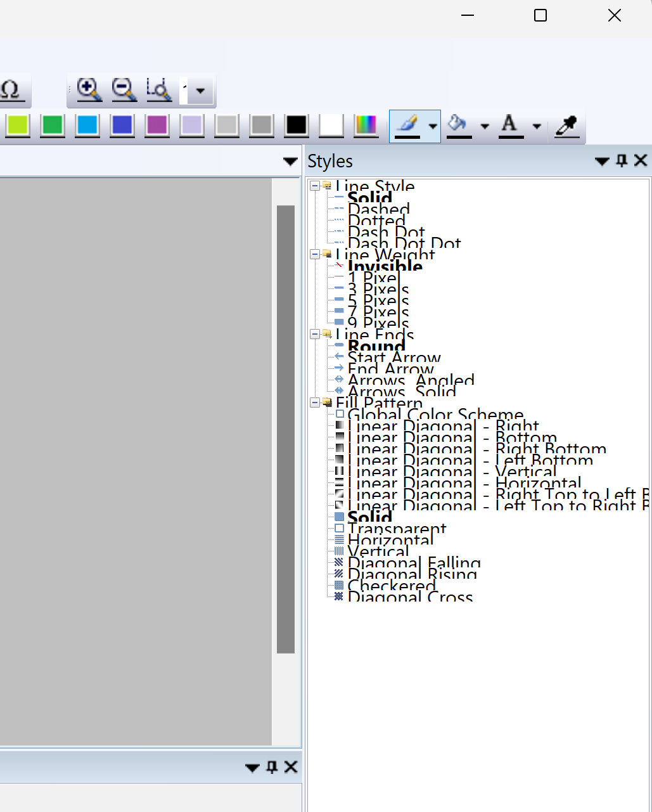Pin the Styles panel
652x812 pixels.
pos(622,161)
